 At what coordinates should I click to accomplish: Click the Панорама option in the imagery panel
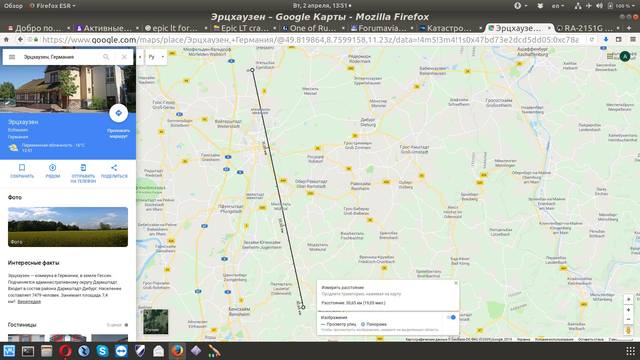[373, 324]
